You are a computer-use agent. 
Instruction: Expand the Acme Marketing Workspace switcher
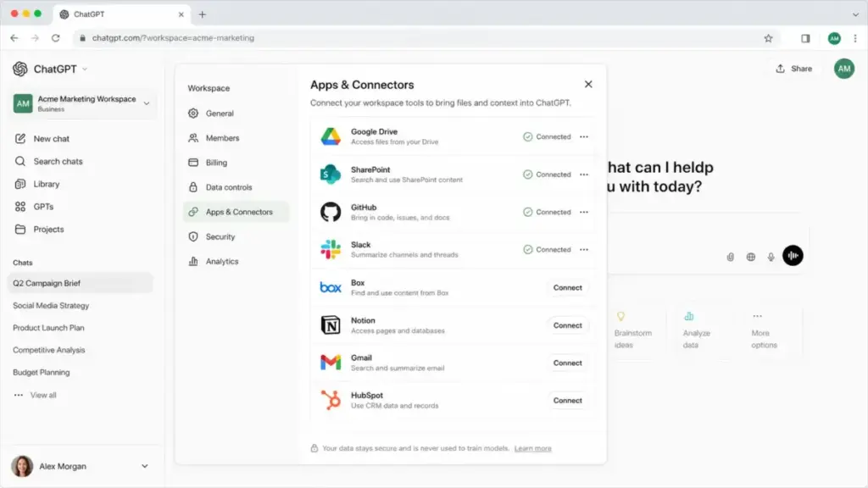tap(83, 103)
